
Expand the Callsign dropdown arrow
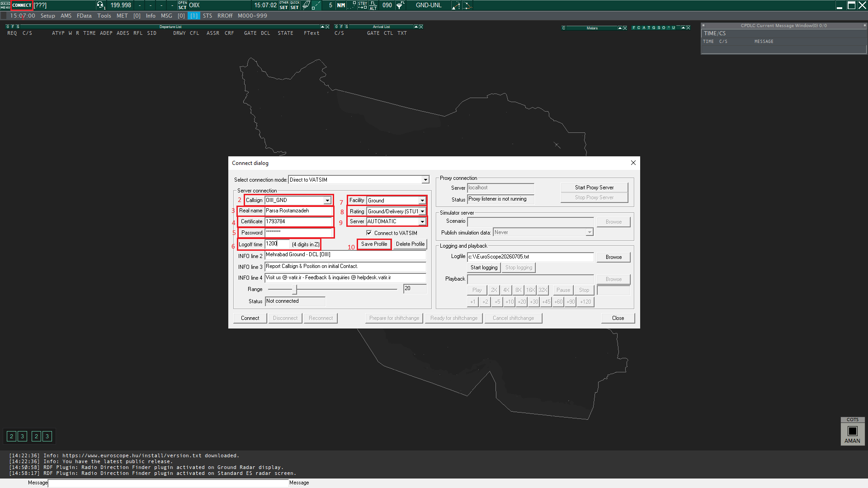point(327,200)
